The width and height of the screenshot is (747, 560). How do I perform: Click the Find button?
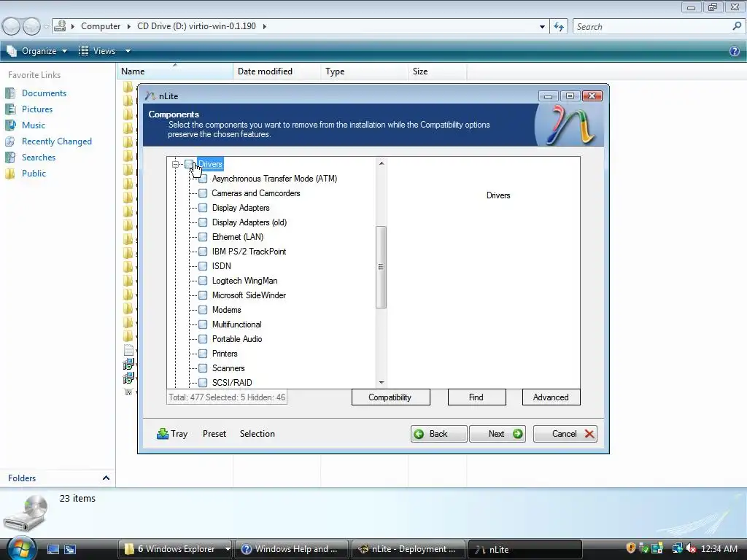pos(476,397)
